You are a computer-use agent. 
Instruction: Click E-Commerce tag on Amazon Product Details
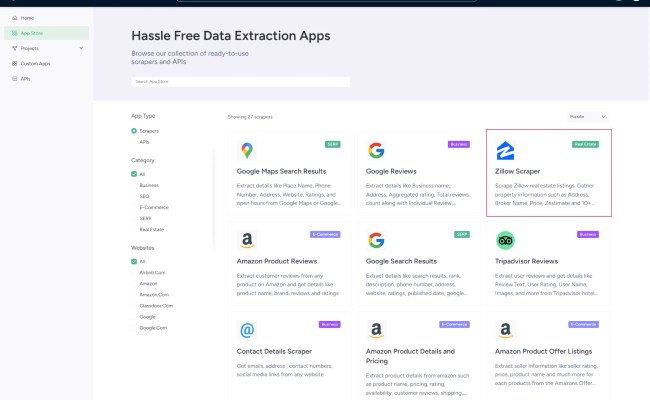[x=454, y=324]
